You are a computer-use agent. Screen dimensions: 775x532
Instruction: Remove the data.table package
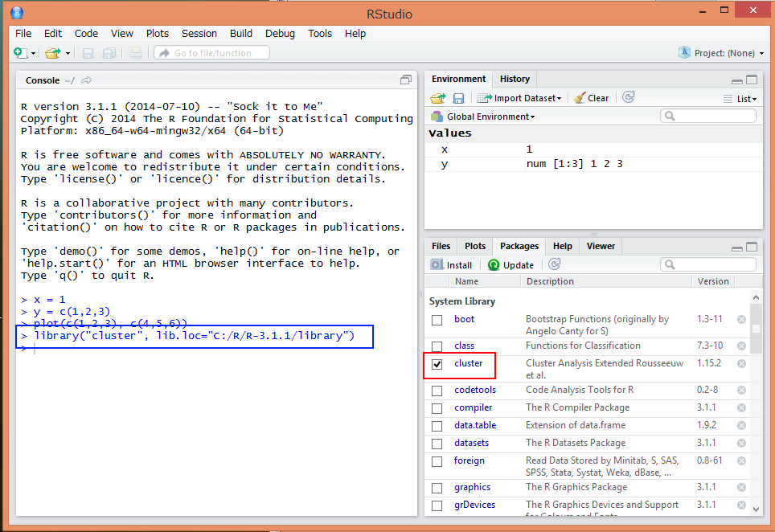point(741,425)
